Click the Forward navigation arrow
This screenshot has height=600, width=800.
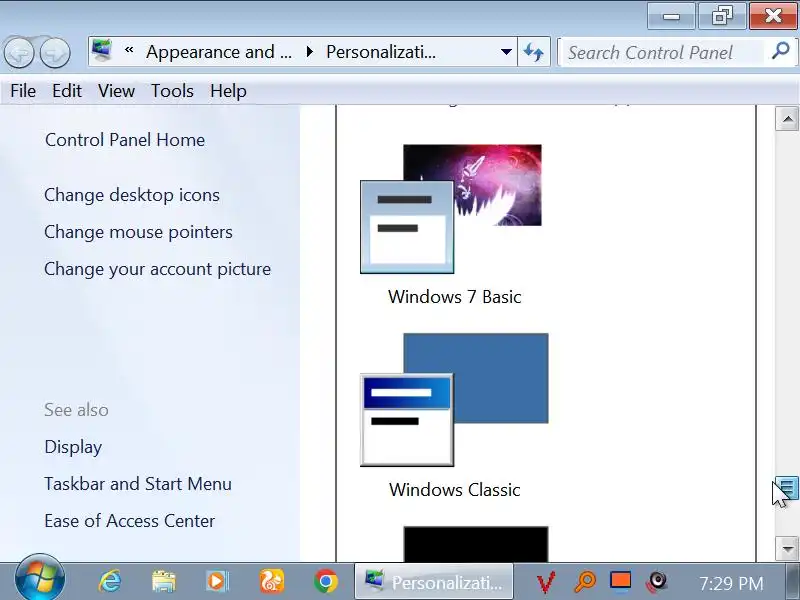click(x=55, y=52)
